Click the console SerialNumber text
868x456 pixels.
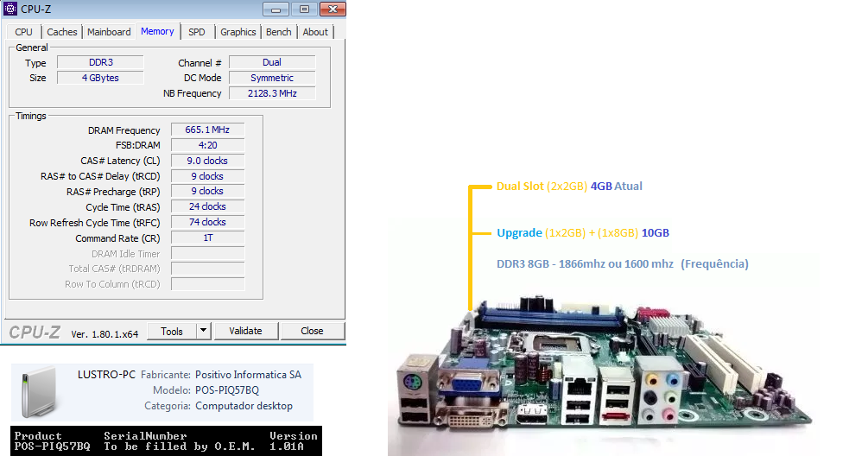(x=145, y=436)
